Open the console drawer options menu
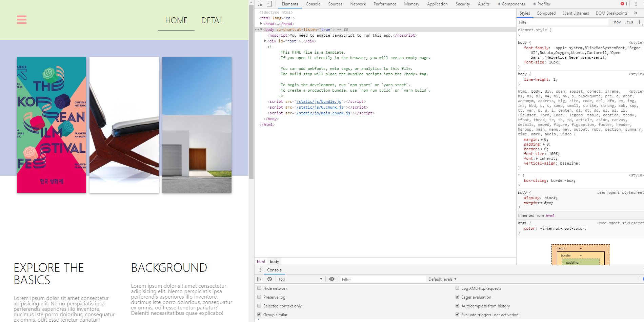This screenshot has width=644, height=322. click(x=260, y=270)
